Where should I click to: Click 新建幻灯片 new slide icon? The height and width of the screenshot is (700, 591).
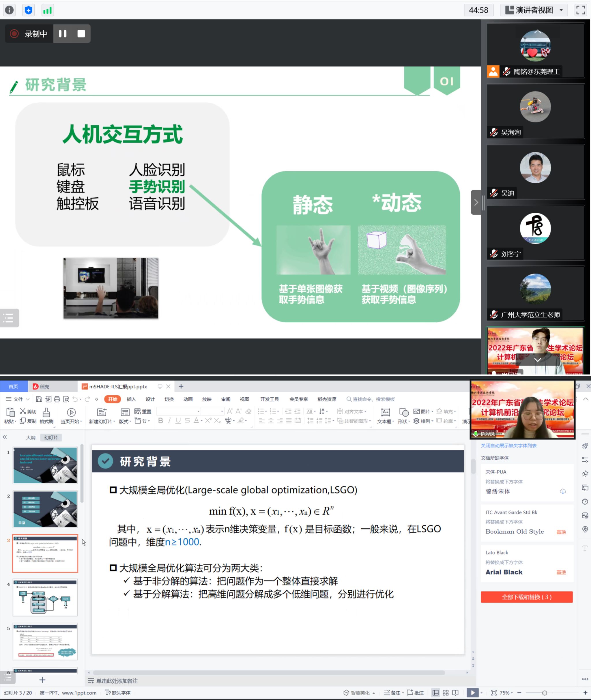click(x=102, y=412)
